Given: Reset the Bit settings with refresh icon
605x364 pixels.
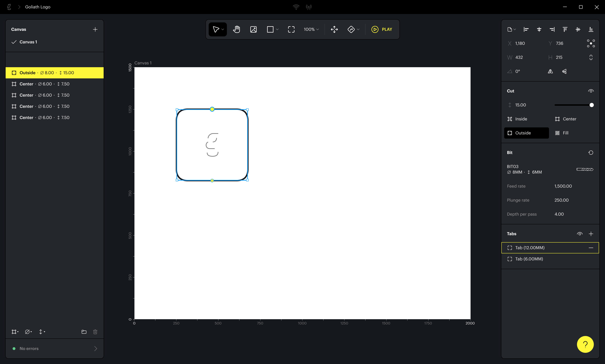Looking at the screenshot, I should (591, 153).
